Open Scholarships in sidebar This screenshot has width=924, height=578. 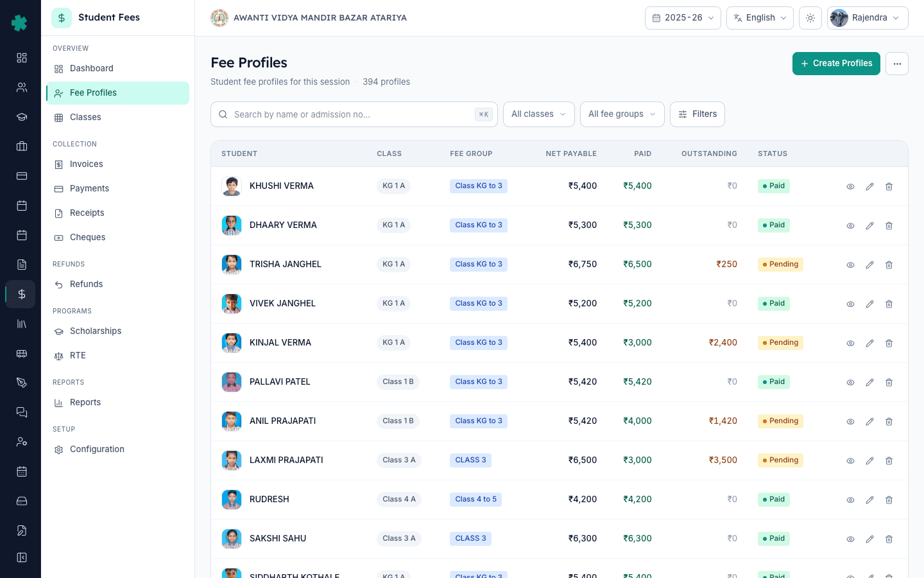click(x=117, y=331)
